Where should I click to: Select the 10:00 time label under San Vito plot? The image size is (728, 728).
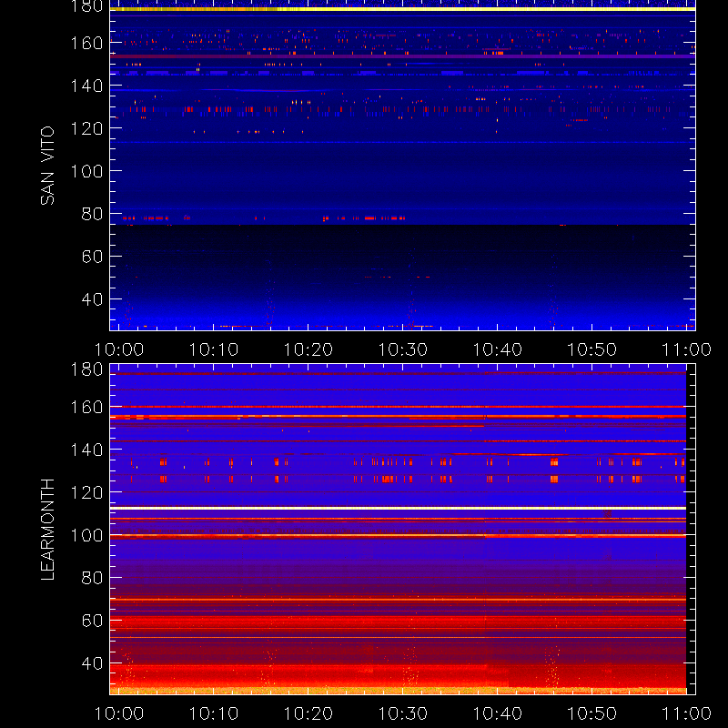click(119, 349)
